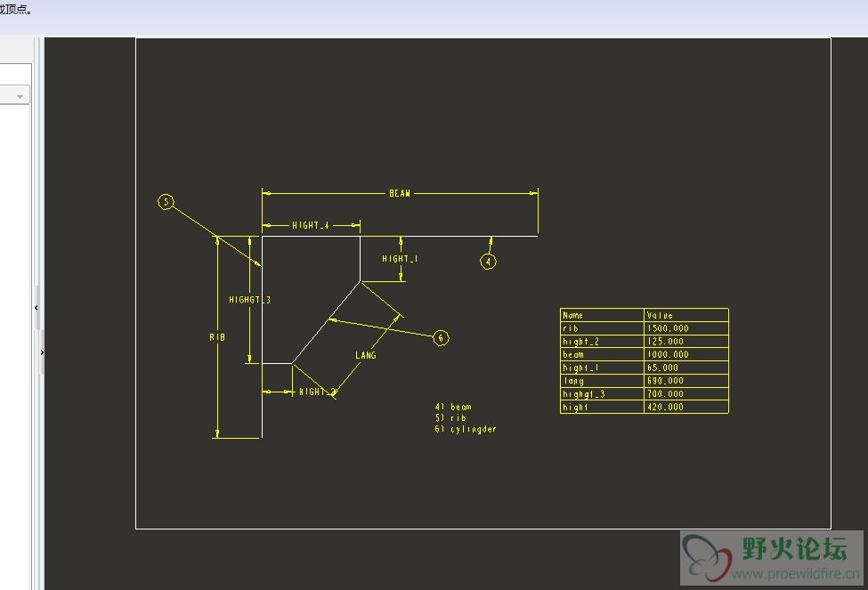Select the 1500.000 rib value cell

[686, 328]
